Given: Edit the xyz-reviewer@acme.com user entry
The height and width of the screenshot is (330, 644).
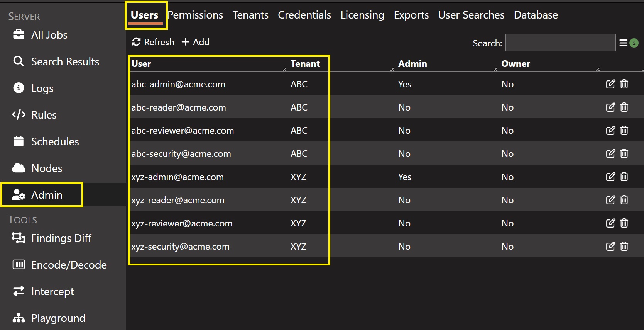Looking at the screenshot, I should pyautogui.click(x=610, y=223).
